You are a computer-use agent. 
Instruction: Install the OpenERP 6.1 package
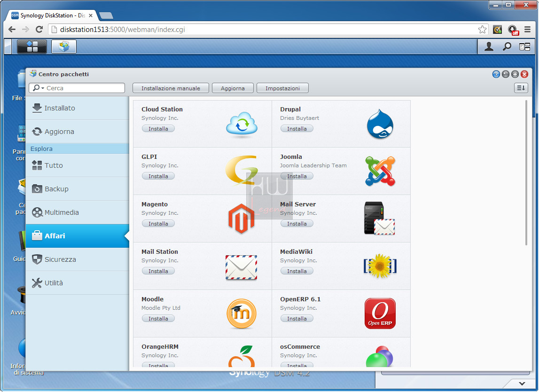[297, 318]
